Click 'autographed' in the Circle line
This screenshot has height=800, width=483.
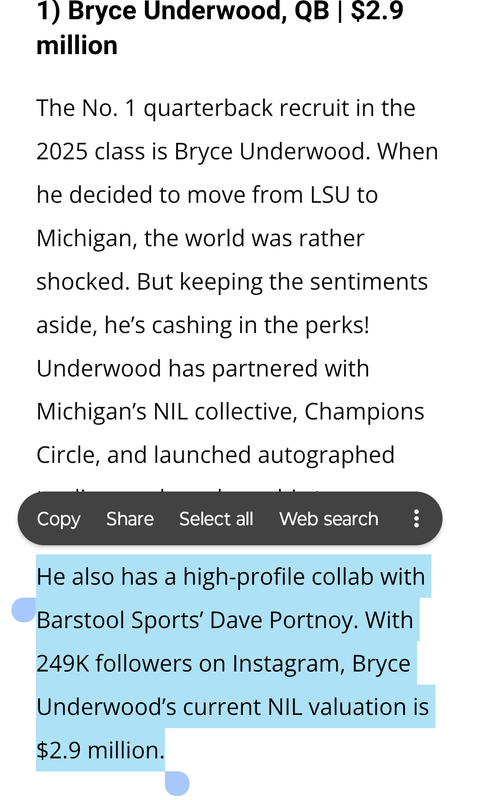click(326, 456)
